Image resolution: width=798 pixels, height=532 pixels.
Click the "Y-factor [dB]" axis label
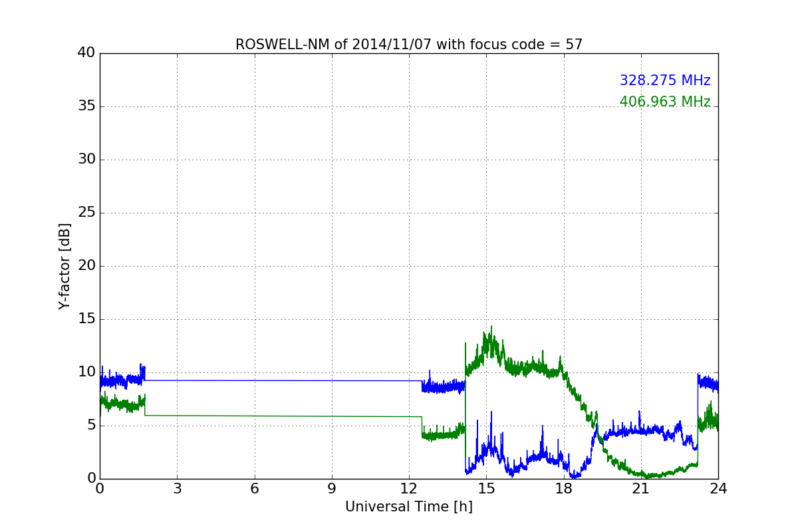click(65, 266)
